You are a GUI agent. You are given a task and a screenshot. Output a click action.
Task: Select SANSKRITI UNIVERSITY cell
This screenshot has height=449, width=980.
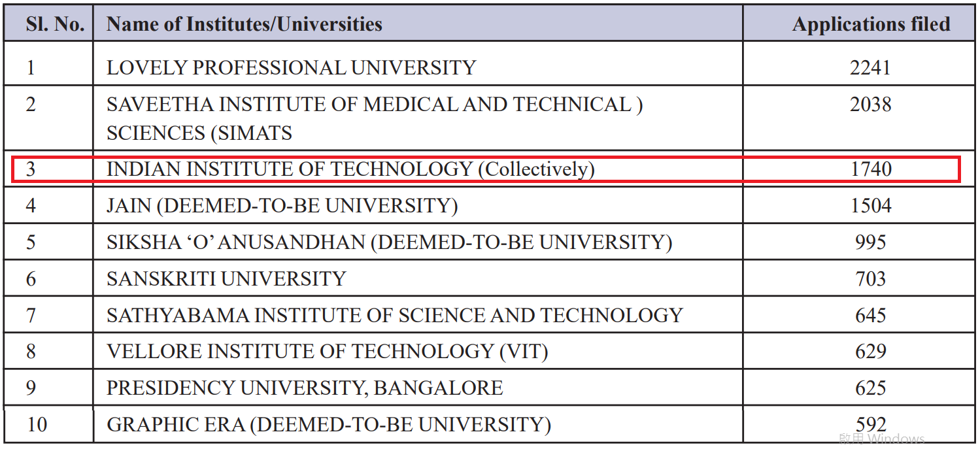(x=226, y=279)
